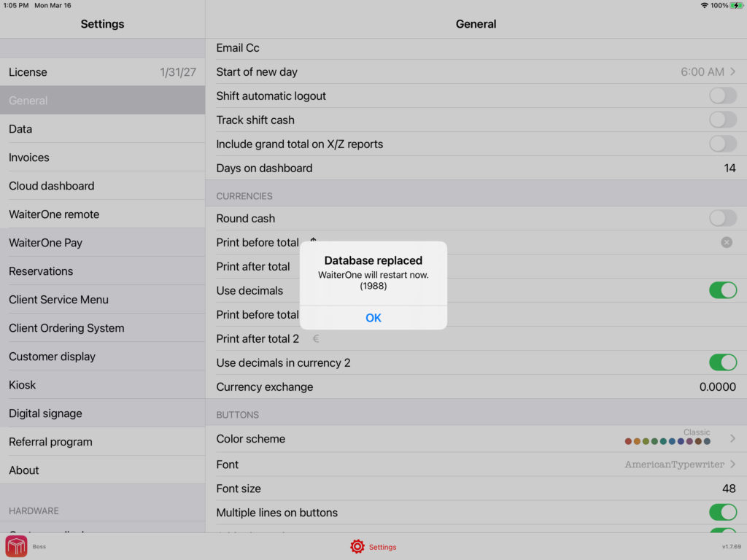Toggle Shift automatic logout switch
The width and height of the screenshot is (747, 560).
(x=722, y=96)
